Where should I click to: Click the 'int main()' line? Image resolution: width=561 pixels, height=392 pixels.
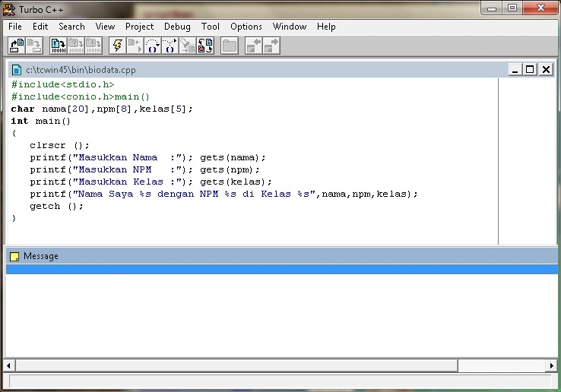tap(40, 121)
